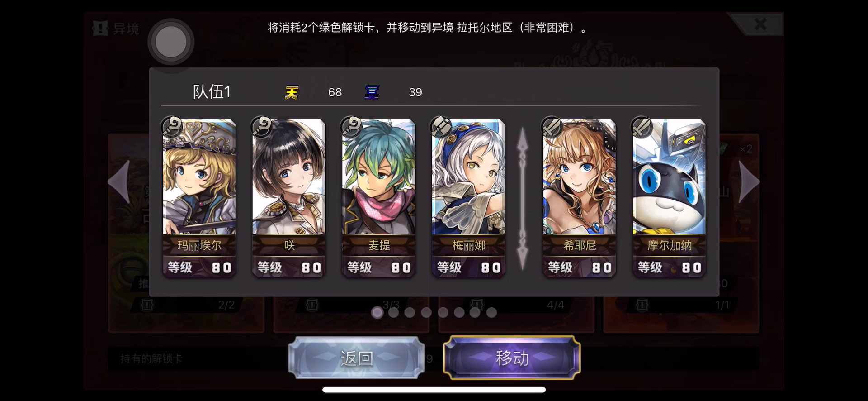The height and width of the screenshot is (401, 868).
Task: Select the 麦提 character card
Action: [x=378, y=198]
